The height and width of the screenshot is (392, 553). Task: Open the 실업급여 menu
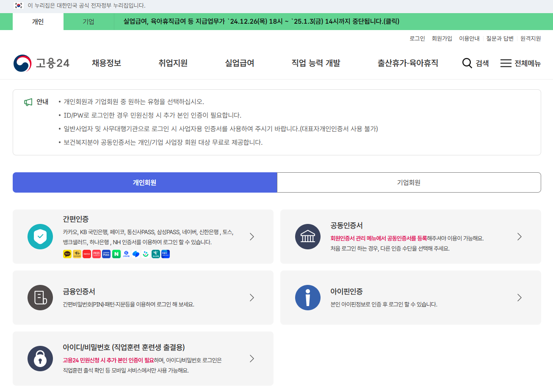pyautogui.click(x=239, y=63)
